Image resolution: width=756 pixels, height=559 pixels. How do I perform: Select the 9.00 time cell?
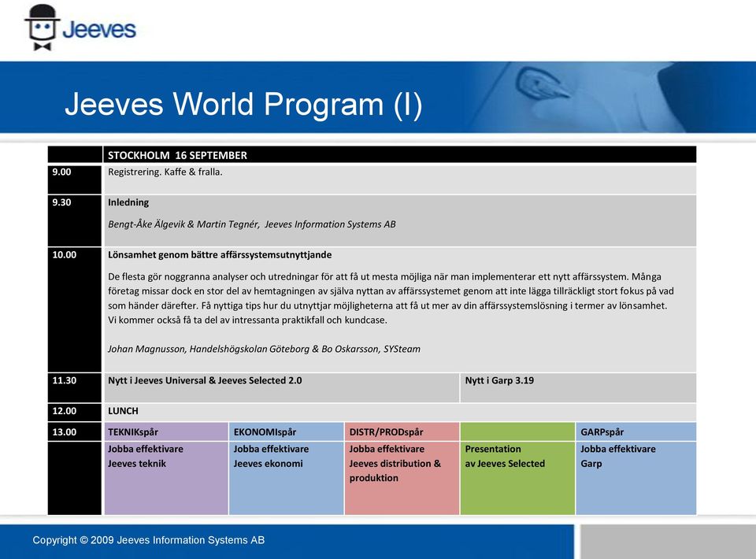click(x=75, y=180)
